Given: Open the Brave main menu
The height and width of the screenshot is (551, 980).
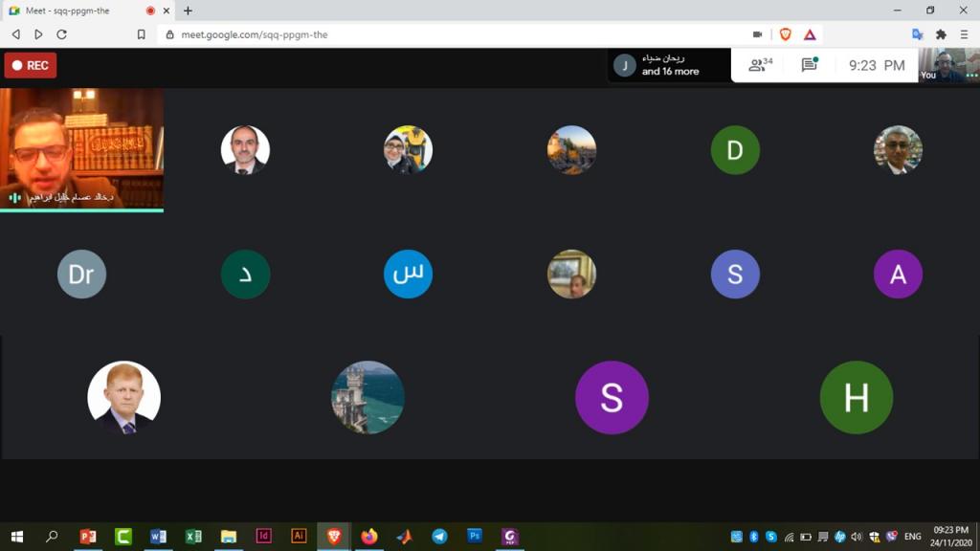Looking at the screenshot, I should [964, 34].
